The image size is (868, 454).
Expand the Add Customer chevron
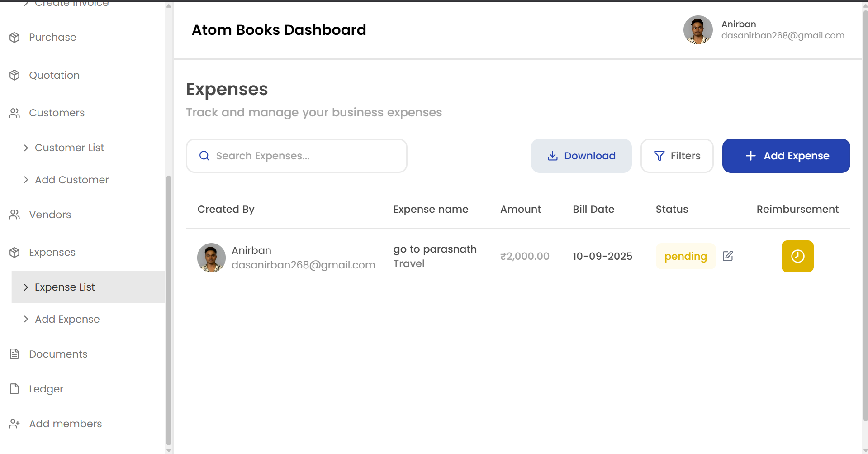click(26, 180)
